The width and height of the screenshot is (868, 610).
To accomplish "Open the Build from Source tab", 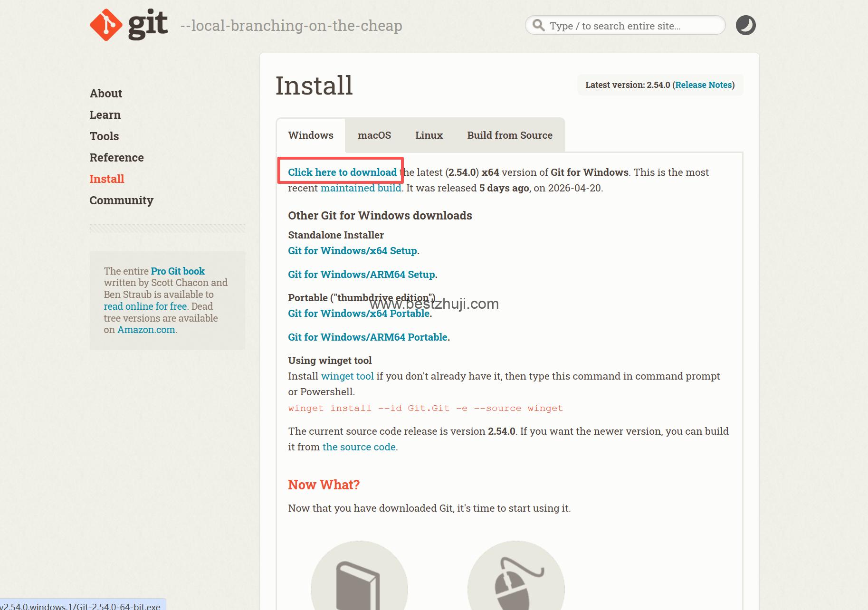I will coord(510,135).
